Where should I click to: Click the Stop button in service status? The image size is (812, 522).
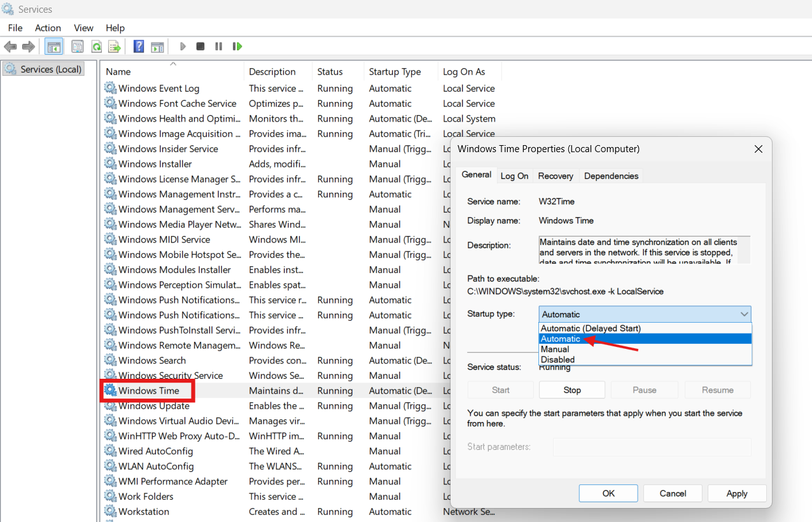point(571,390)
